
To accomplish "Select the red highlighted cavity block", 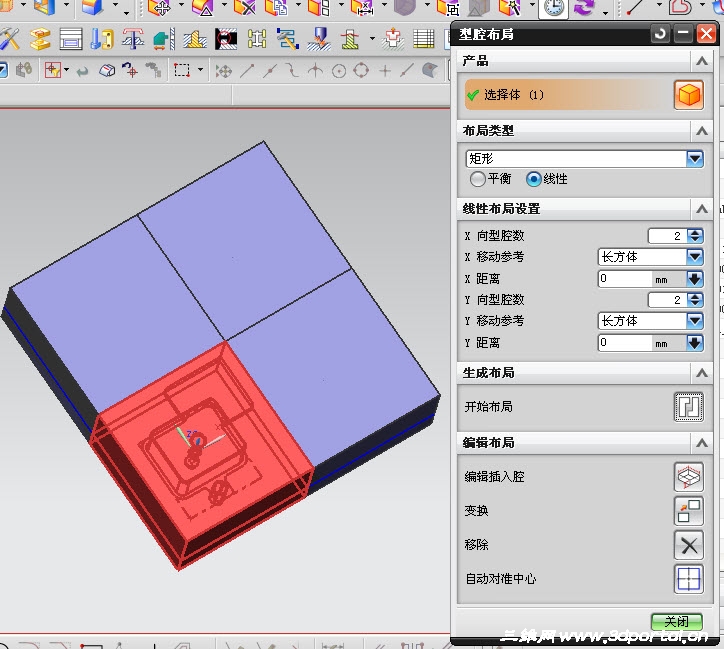I will coord(203,455).
